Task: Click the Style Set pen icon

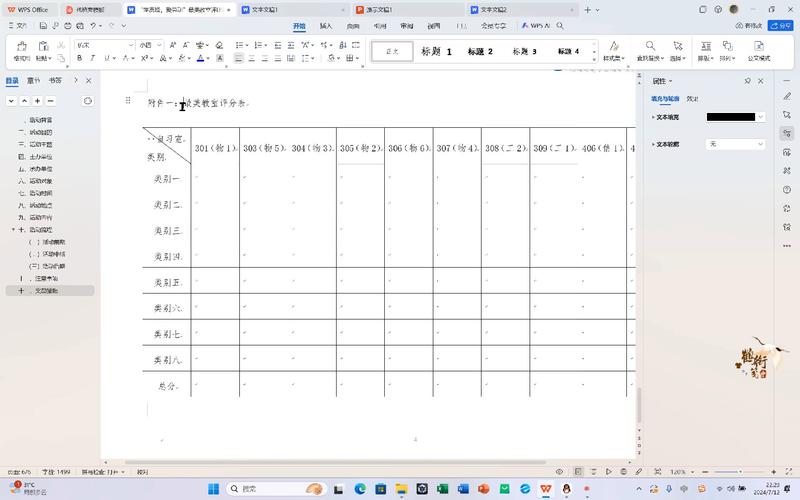Action: (x=614, y=46)
